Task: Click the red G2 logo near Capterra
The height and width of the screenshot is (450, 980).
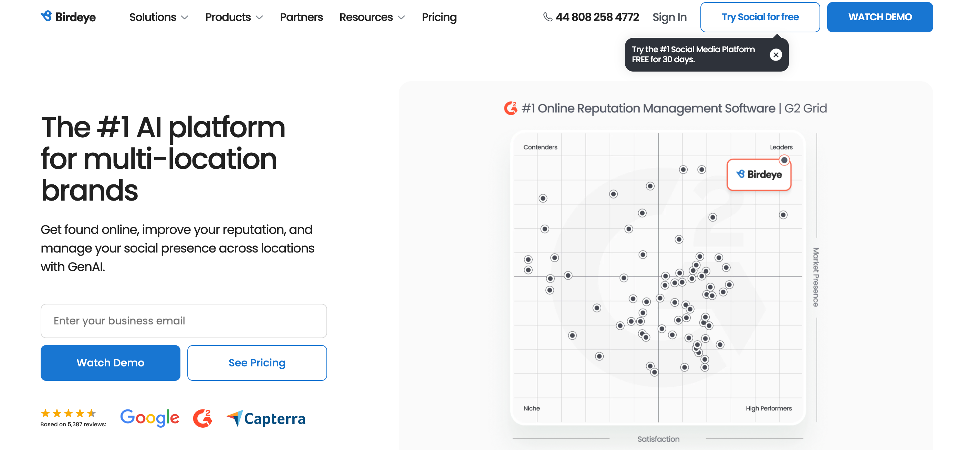Action: click(202, 418)
